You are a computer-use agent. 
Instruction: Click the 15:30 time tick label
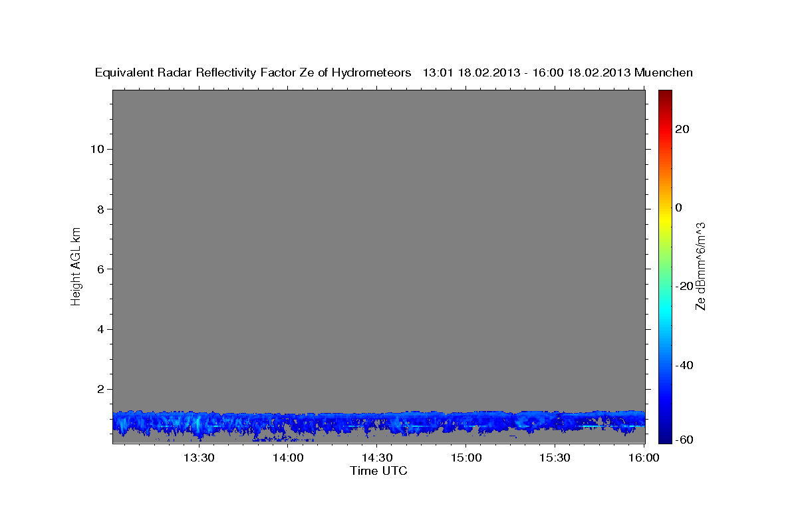coord(555,458)
